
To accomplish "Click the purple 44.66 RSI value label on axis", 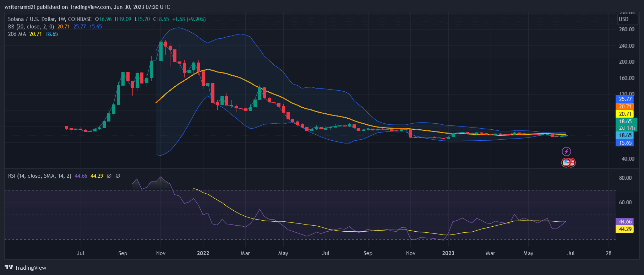I will [x=625, y=222].
